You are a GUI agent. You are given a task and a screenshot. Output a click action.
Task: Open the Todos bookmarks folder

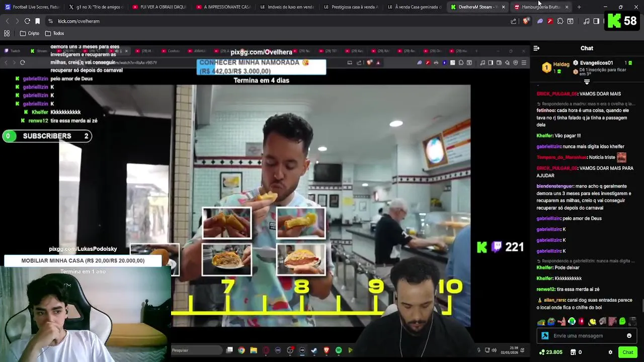[54, 33]
